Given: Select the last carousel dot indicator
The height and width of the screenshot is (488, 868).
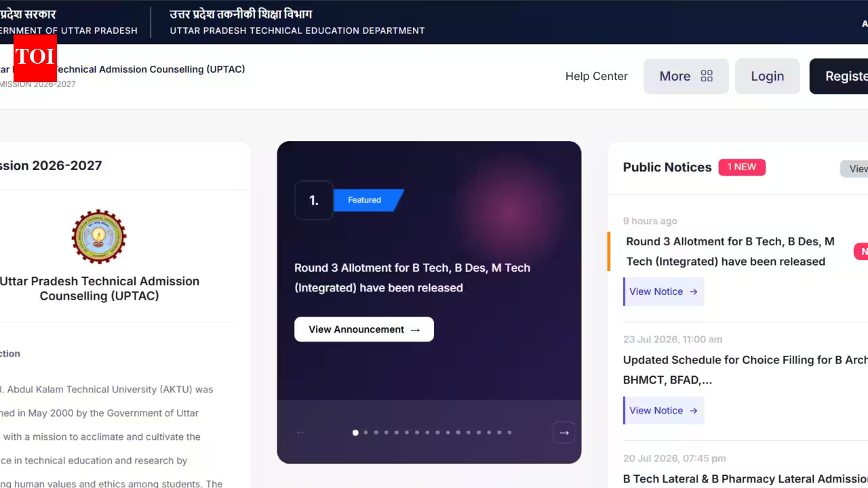Looking at the screenshot, I should [509, 432].
